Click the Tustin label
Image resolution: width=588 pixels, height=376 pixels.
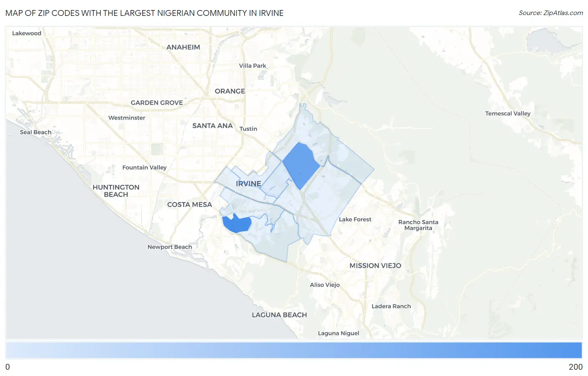click(x=248, y=129)
